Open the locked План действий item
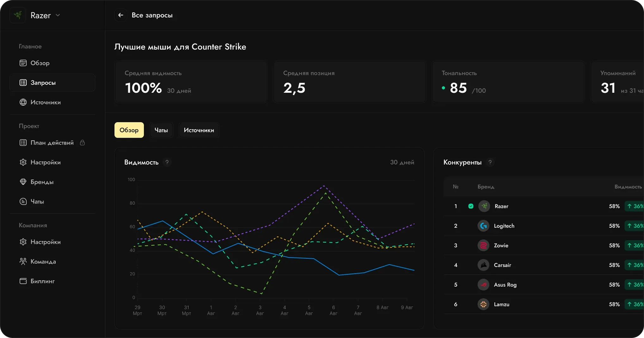Viewport: 644px width, 338px height. pos(52,143)
